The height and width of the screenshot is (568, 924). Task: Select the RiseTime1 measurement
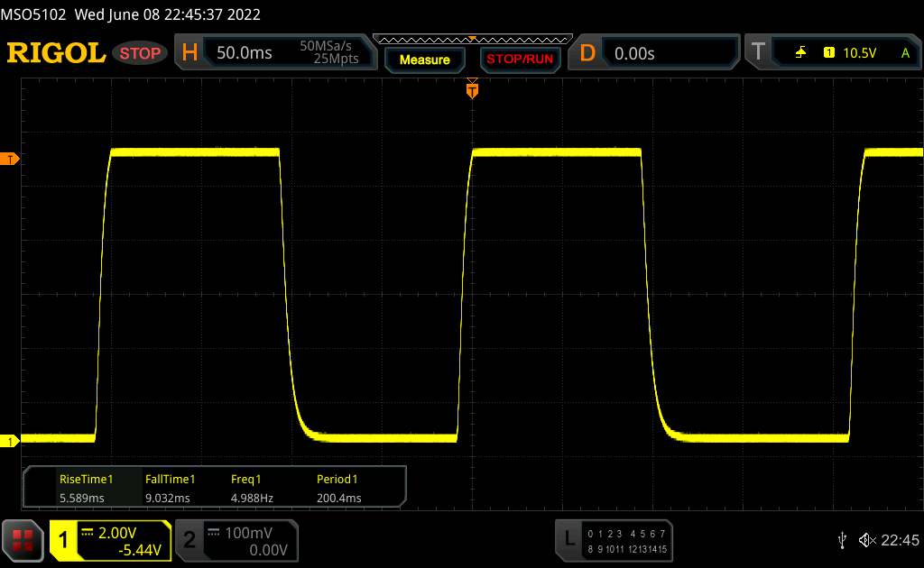pyautogui.click(x=86, y=489)
